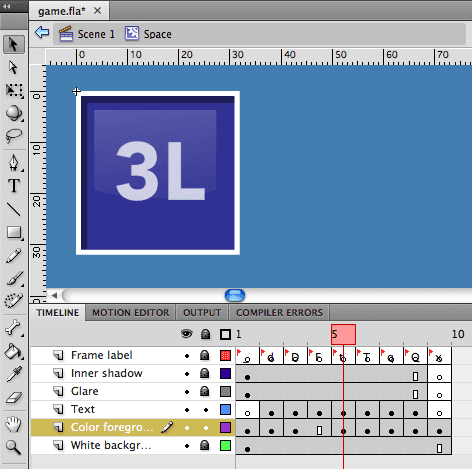Choose the Deco tool
Image resolution: width=472 pixels, height=469 pixels.
[14, 301]
